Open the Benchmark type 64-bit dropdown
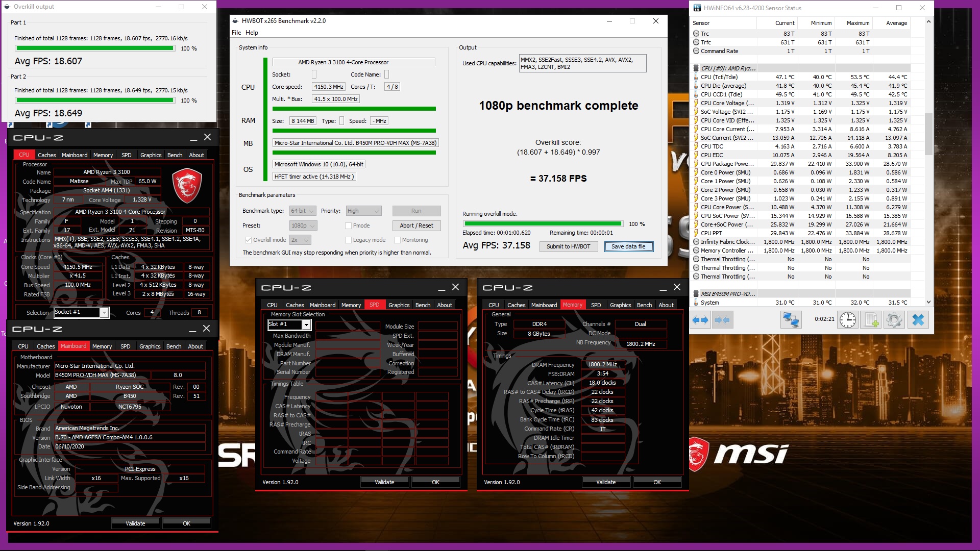The height and width of the screenshot is (551, 980). (303, 211)
